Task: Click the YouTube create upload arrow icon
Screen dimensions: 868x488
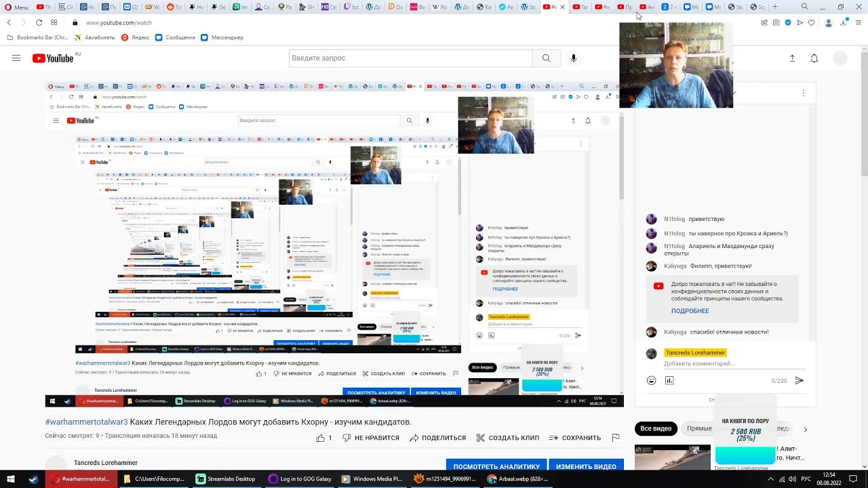Action: [x=792, y=58]
